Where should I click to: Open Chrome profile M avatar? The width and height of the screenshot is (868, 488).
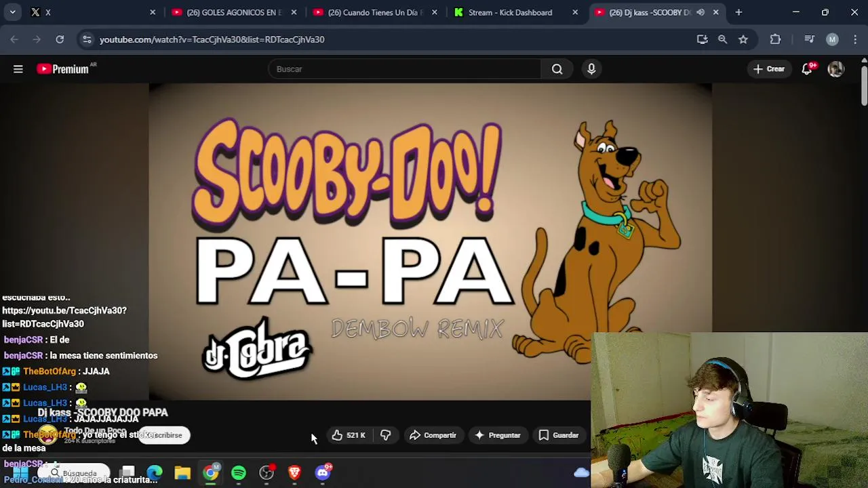(x=832, y=39)
